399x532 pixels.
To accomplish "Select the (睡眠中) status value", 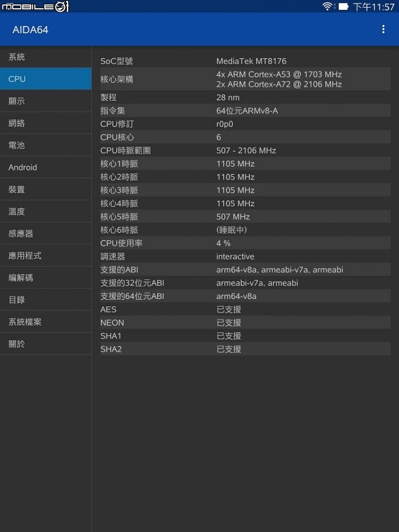I will [x=232, y=229].
